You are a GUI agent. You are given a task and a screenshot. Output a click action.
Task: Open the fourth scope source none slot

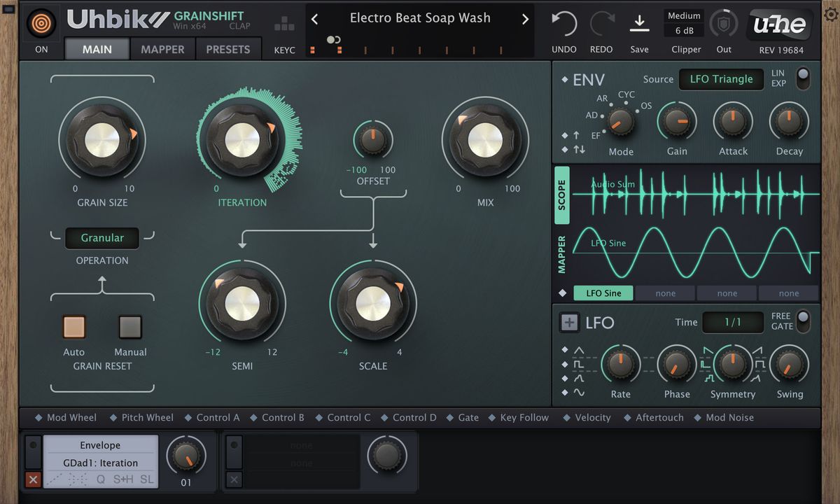pos(788,293)
